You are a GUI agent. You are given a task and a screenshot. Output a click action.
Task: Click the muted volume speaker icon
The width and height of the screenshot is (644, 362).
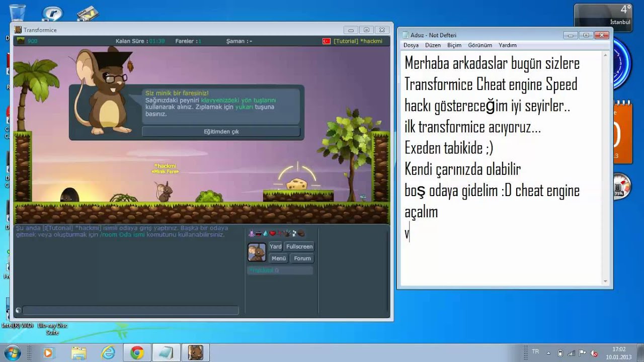[x=594, y=353]
